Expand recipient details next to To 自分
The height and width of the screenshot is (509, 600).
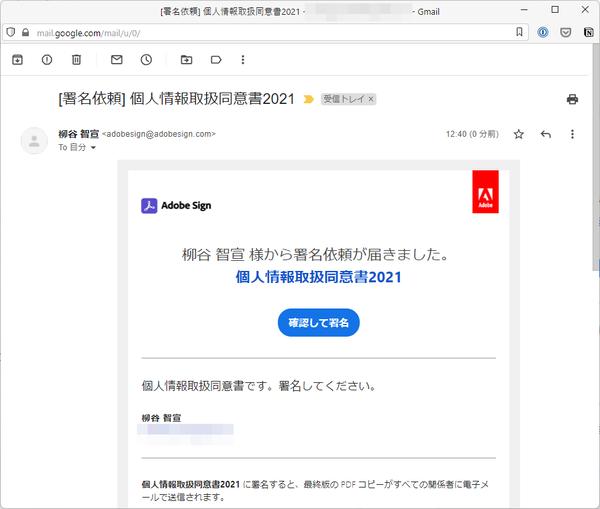[93, 148]
